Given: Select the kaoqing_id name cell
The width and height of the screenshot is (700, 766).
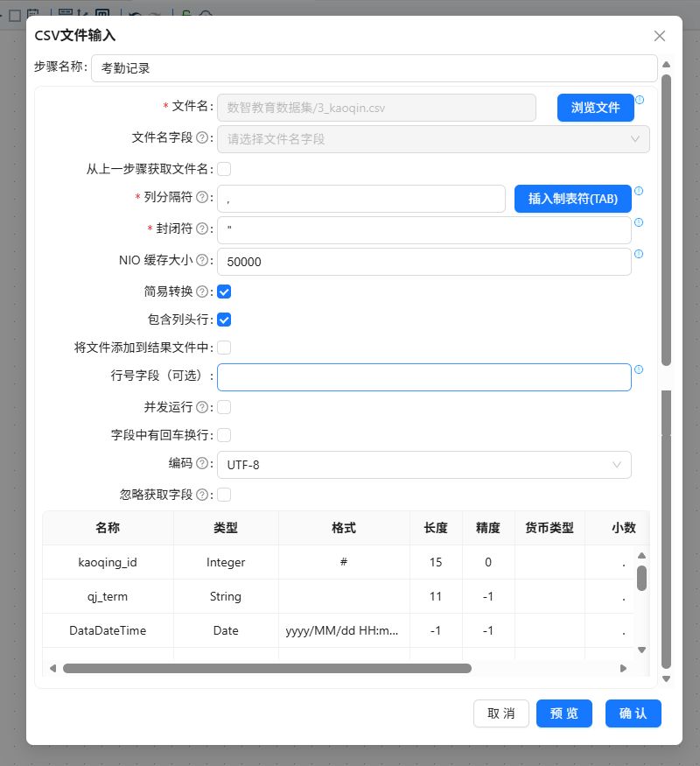Looking at the screenshot, I should point(108,562).
